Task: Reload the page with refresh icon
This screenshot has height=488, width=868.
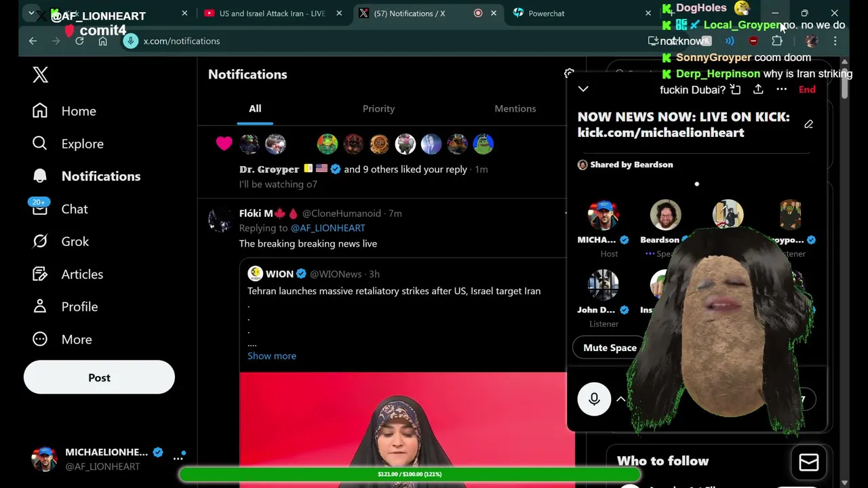Action: [x=79, y=41]
